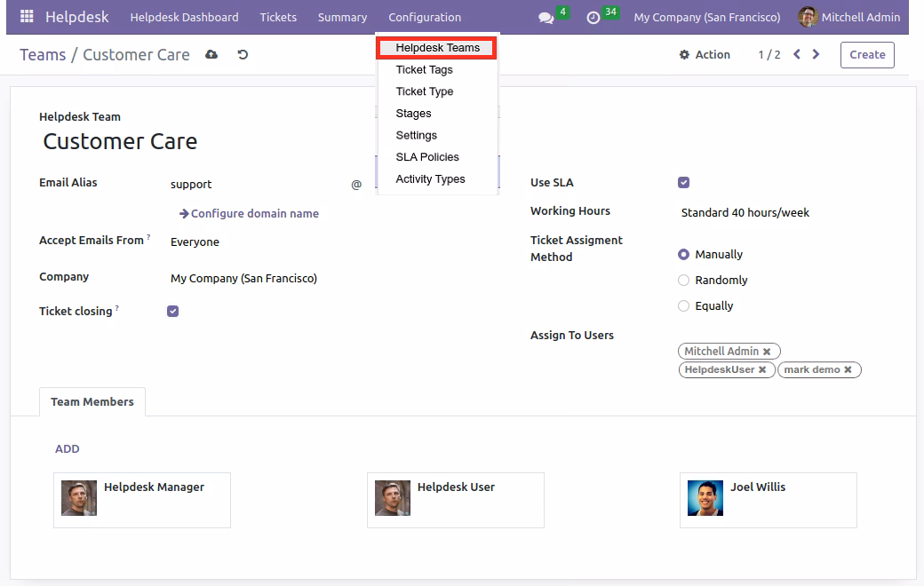Screen dimensions: 924x586
Task: Remove the HelpdeskUser tag
Action: (x=762, y=370)
